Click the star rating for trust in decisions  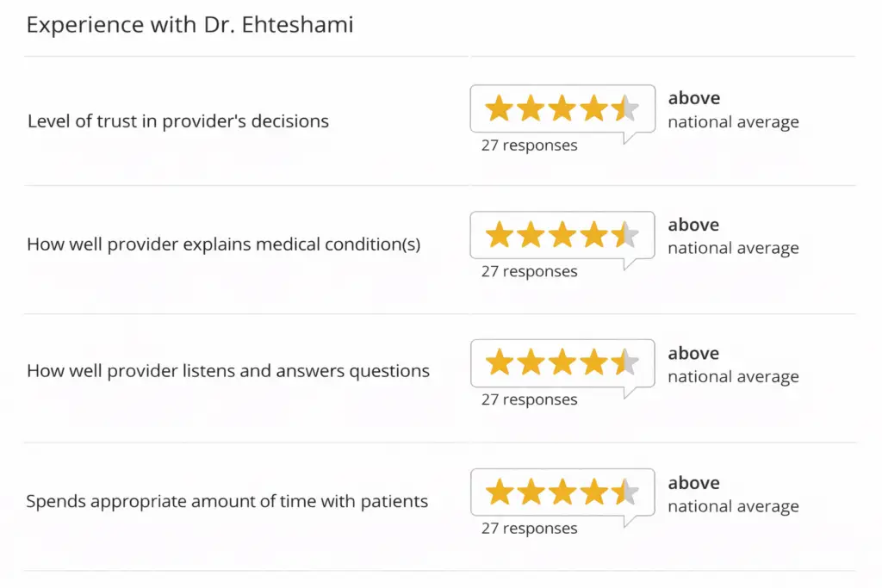(562, 109)
